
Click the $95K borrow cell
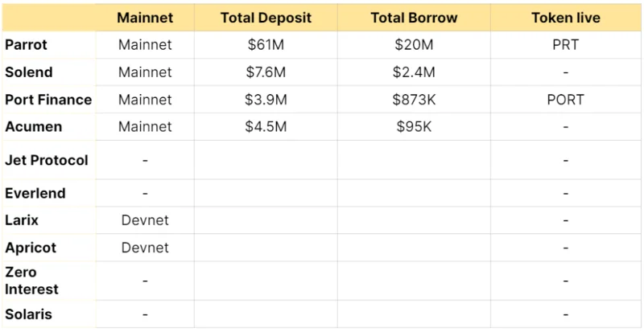point(414,127)
